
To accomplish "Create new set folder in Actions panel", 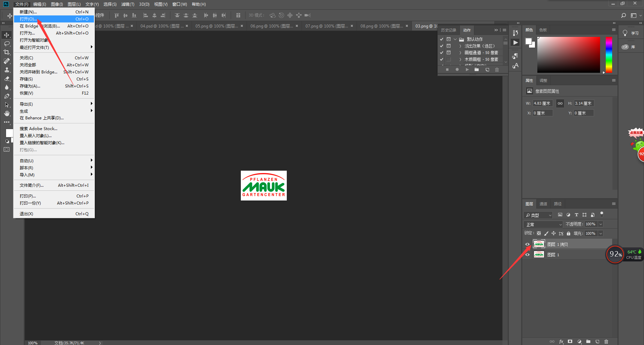I will 477,70.
